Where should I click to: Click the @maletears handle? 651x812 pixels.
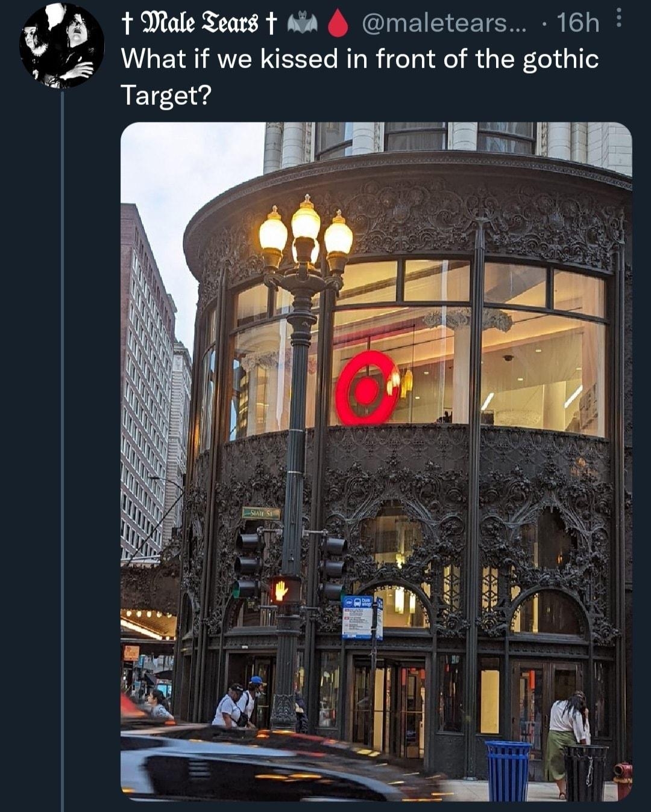pos(444,23)
